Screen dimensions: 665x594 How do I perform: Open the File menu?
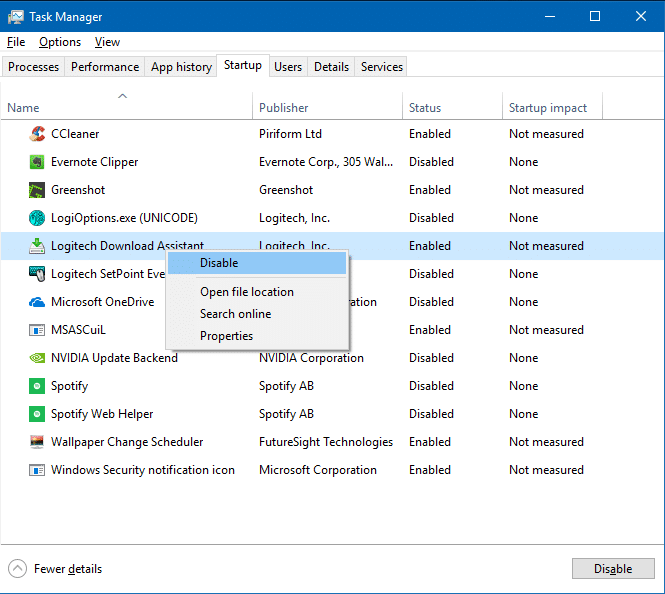(x=16, y=42)
